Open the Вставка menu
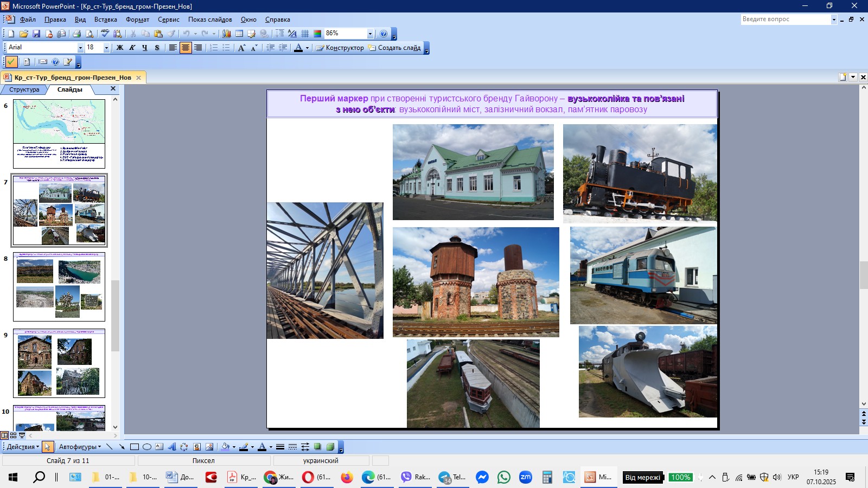868x488 pixels. (105, 20)
